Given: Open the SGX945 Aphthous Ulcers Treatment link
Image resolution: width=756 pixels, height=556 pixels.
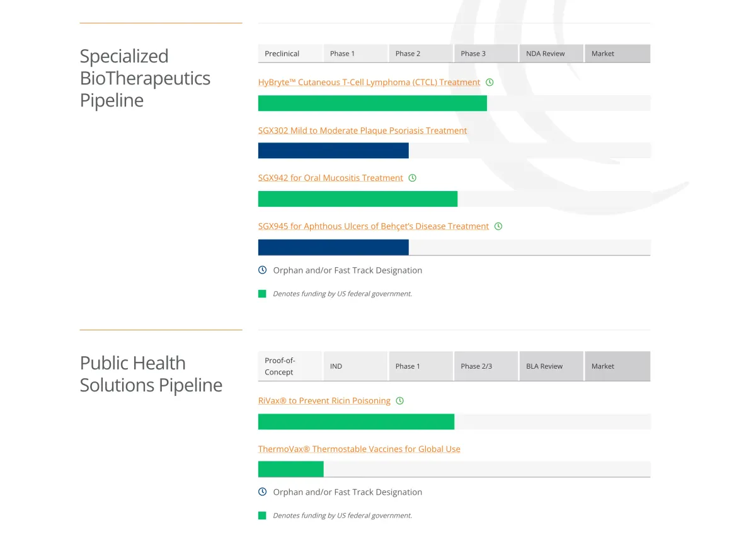Looking at the screenshot, I should (373, 226).
